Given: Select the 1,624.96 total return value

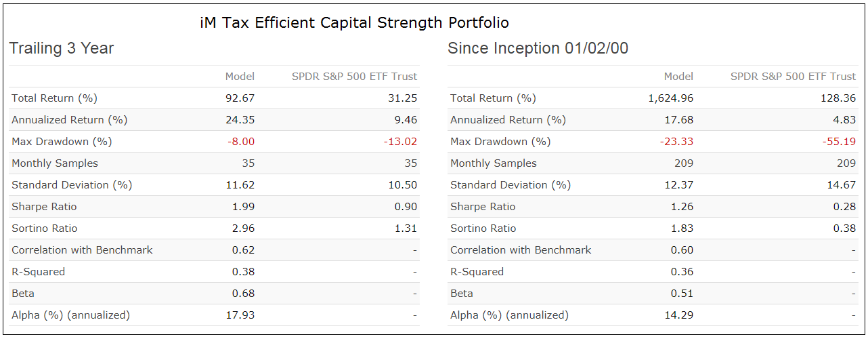Looking at the screenshot, I should click(x=671, y=98).
